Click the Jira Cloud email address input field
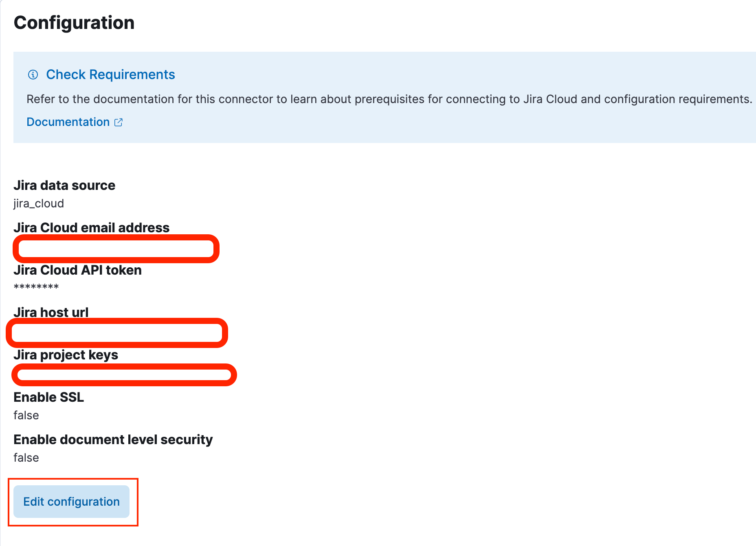756x546 pixels. click(x=116, y=249)
